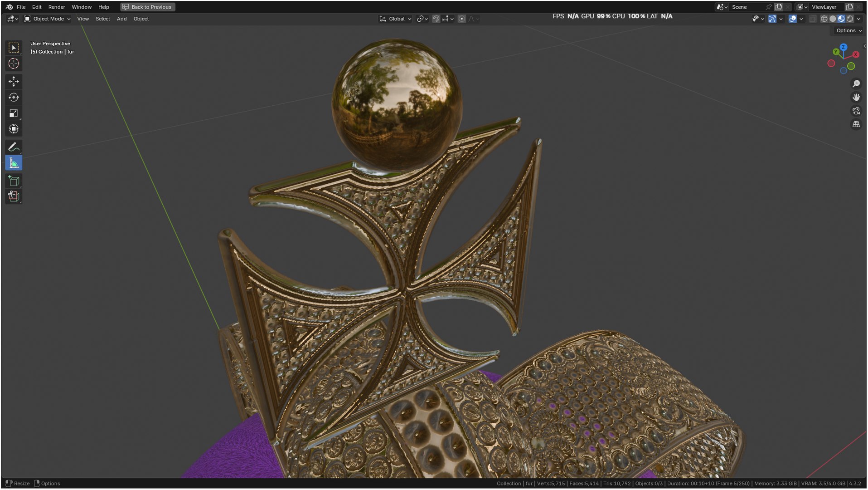Open Global transform orientation dropdown
868x490 pixels.
point(395,19)
